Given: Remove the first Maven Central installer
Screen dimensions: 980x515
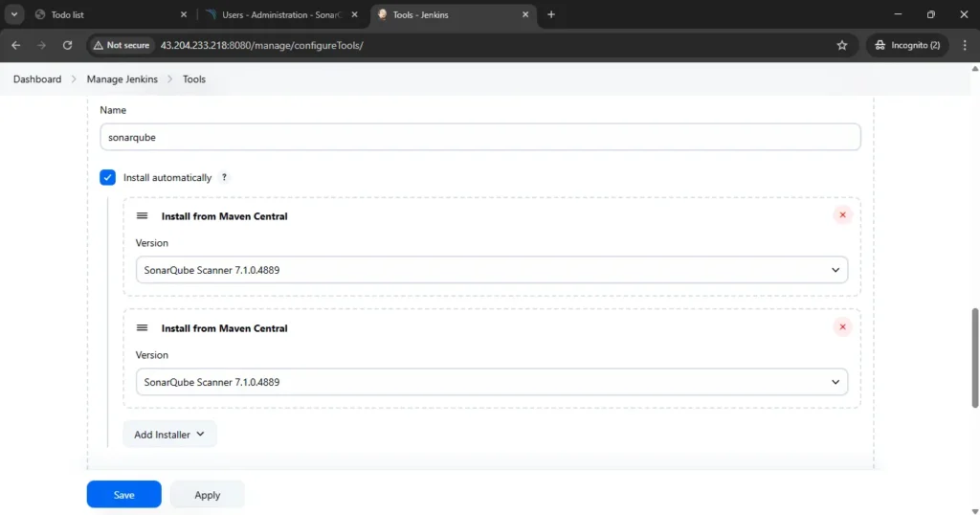Looking at the screenshot, I should (x=842, y=215).
